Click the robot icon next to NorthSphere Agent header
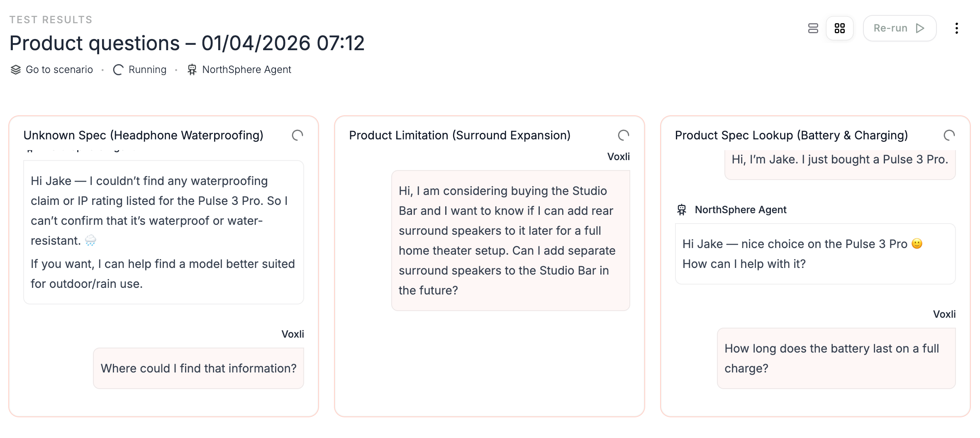Image resolution: width=980 pixels, height=438 pixels. coord(192,70)
